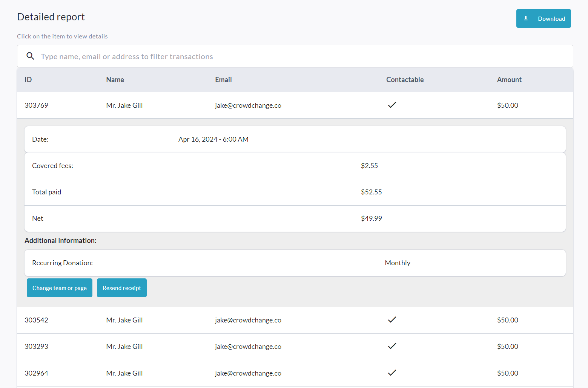Click the Email column header
588x388 pixels.
(x=223, y=79)
